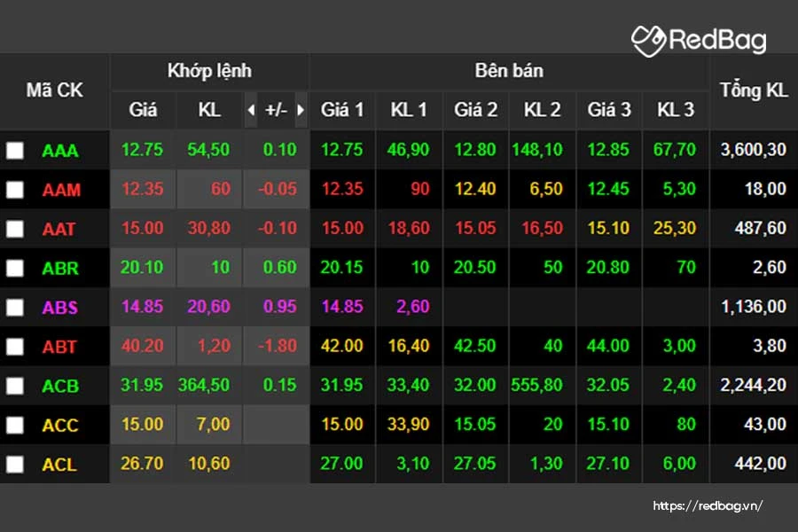The height and width of the screenshot is (532, 798).
Task: Click the Giá 1 column header
Action: 342,110
